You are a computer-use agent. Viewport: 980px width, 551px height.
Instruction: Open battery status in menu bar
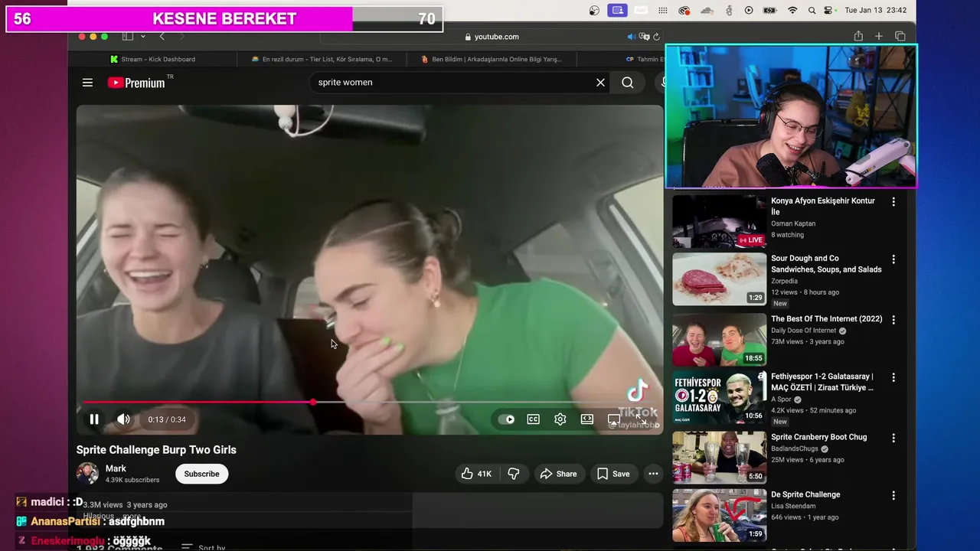click(770, 10)
